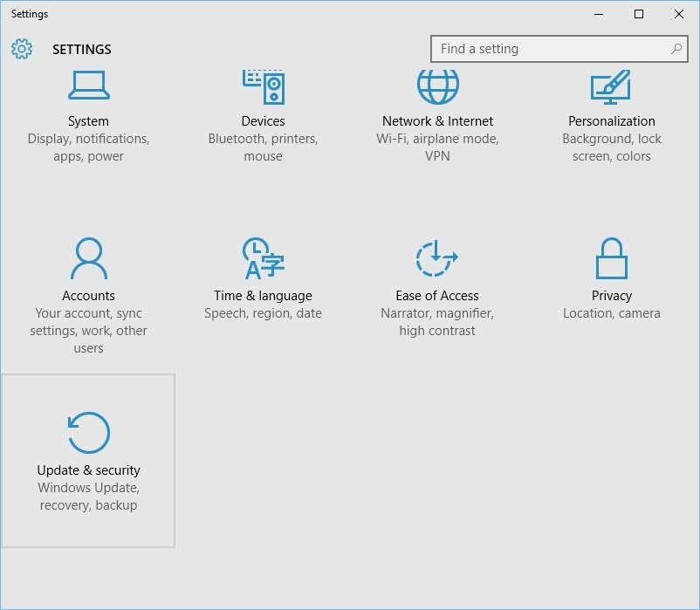
Task: Click the Personalization label
Action: (612, 121)
